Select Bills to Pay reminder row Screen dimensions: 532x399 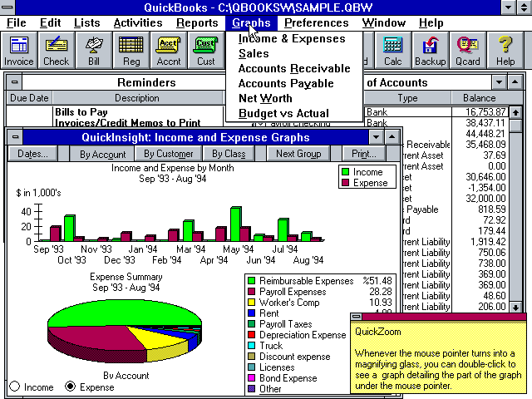point(81,111)
